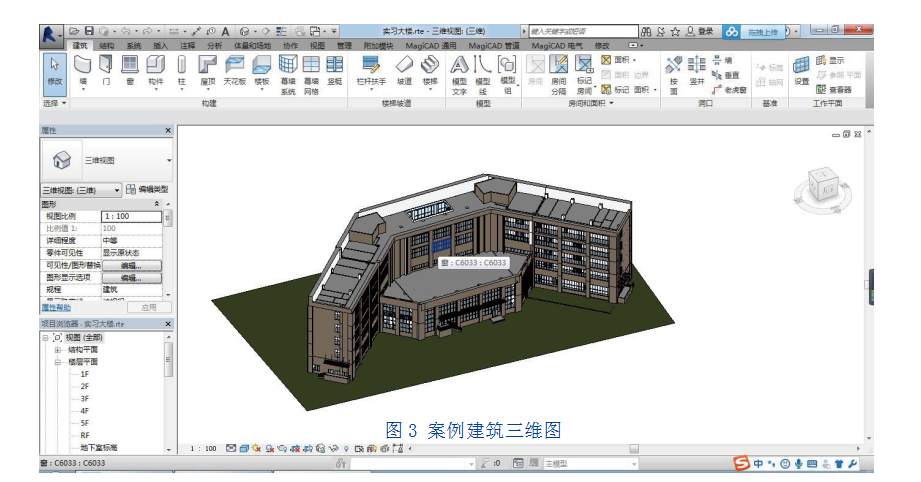Screen dimensions: 921x482
Task: Click the project browser vertical scrollbar thumb
Action: coord(169,359)
